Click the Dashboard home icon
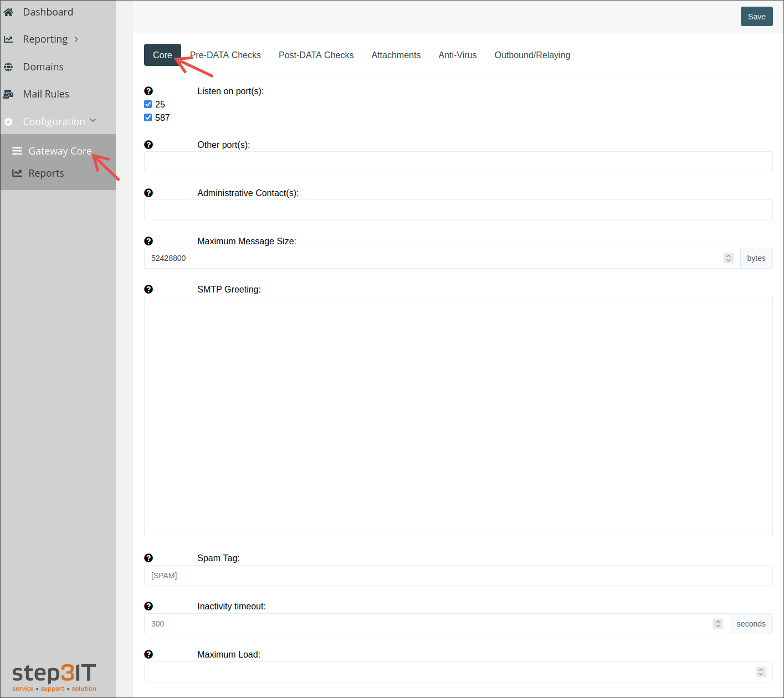Viewport: 784px width, 698px height. (8, 12)
